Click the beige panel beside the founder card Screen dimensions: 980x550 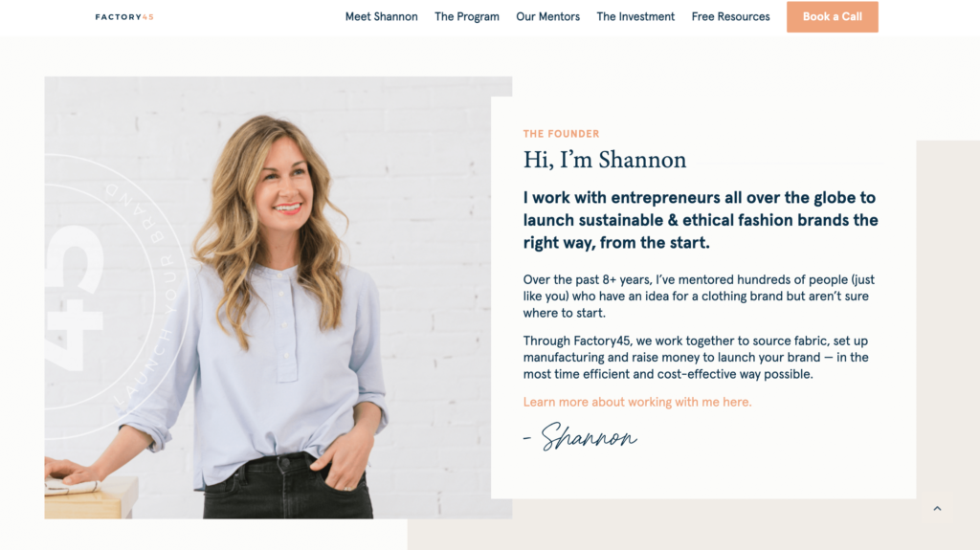point(947,325)
